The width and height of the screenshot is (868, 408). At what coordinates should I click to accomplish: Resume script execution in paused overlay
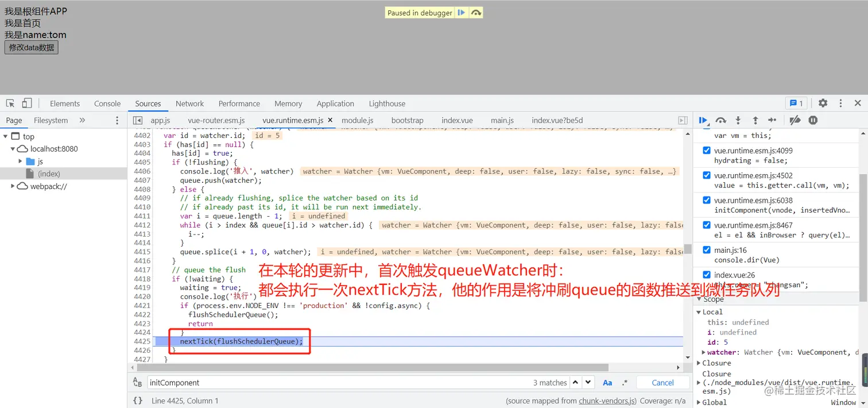point(461,13)
